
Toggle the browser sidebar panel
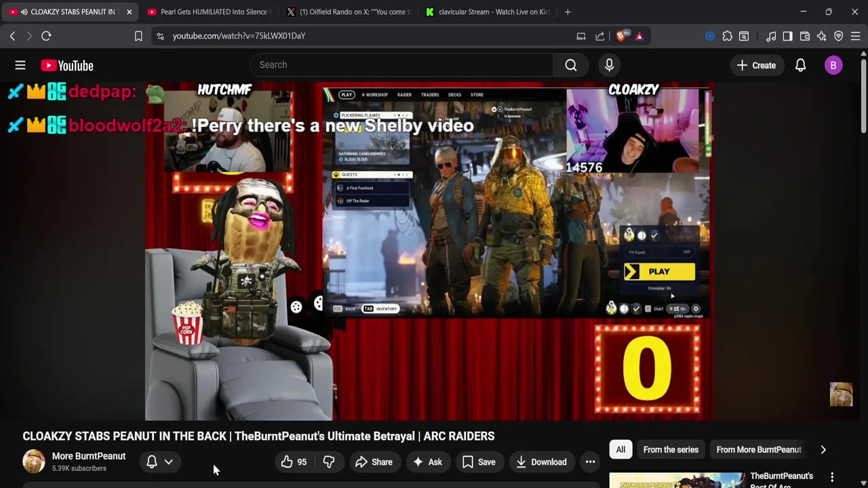point(787,36)
